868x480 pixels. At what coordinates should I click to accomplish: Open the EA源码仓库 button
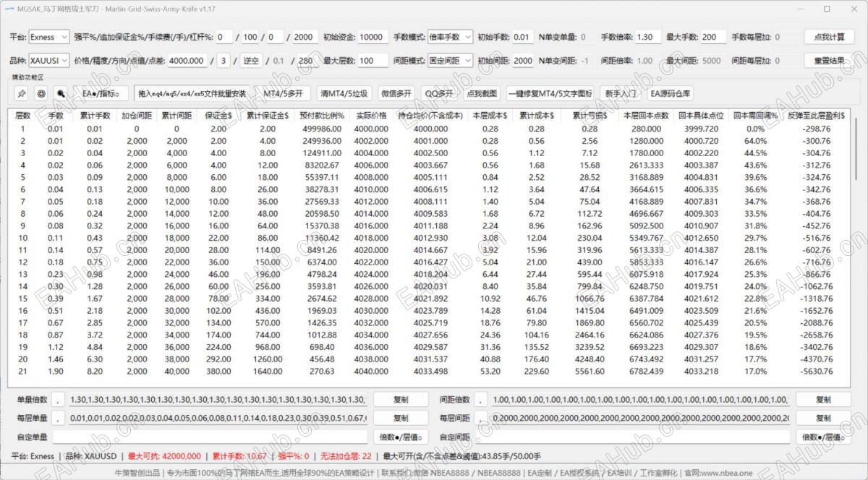671,94
